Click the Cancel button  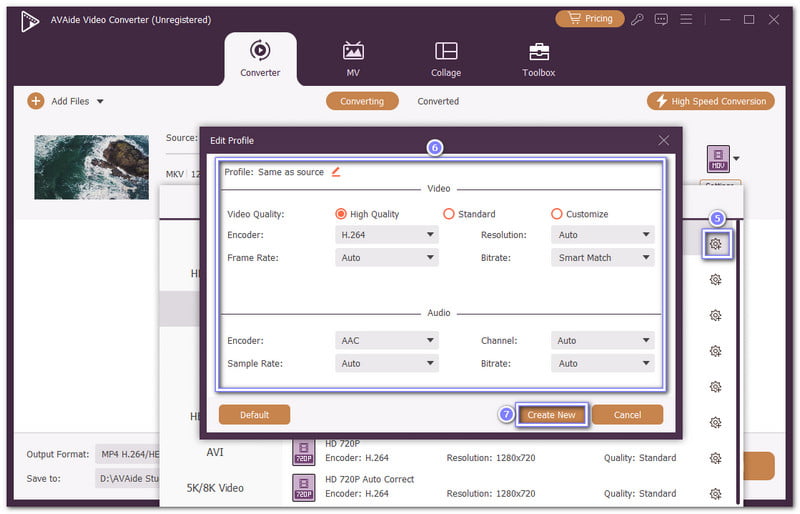628,415
